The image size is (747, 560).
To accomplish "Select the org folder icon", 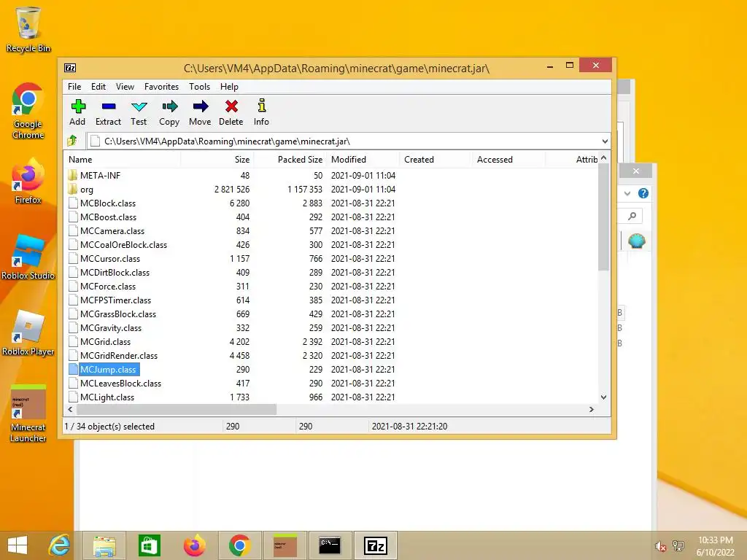I will pyautogui.click(x=72, y=190).
